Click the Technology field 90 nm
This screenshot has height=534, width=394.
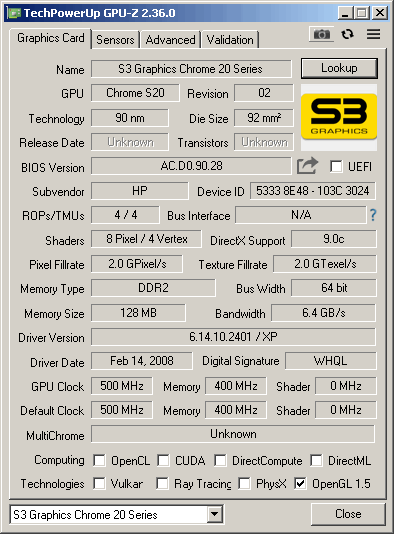pyautogui.click(x=130, y=118)
